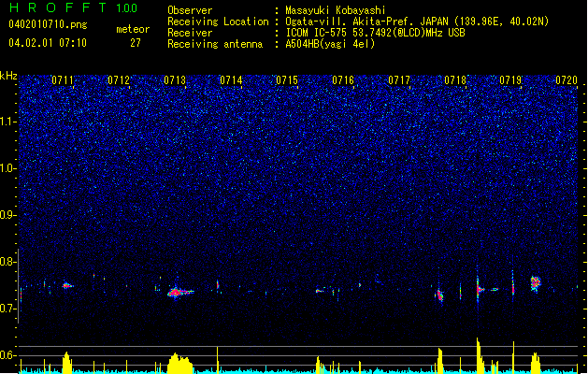Click the 0716 time marker

click(x=343, y=80)
